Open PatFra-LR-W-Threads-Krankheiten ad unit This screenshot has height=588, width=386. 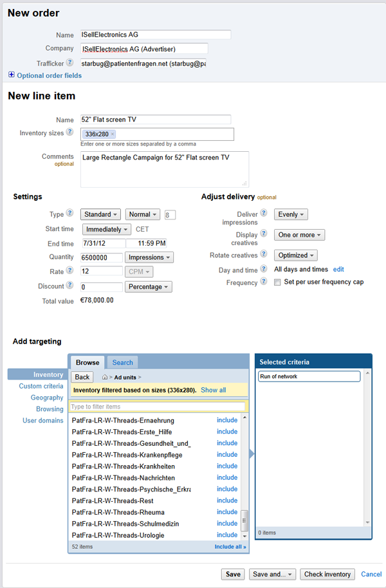[124, 466]
